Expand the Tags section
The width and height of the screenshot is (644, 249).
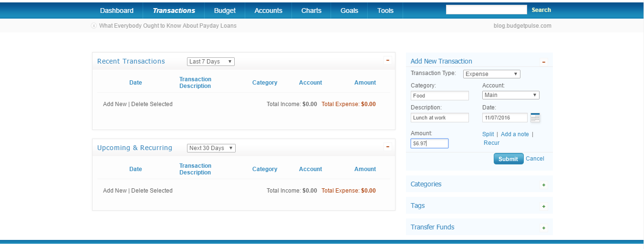click(543, 206)
